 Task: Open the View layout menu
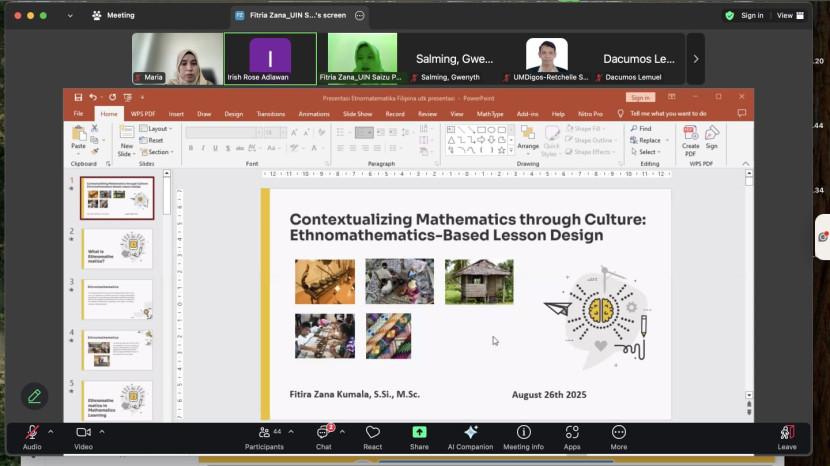(x=788, y=16)
